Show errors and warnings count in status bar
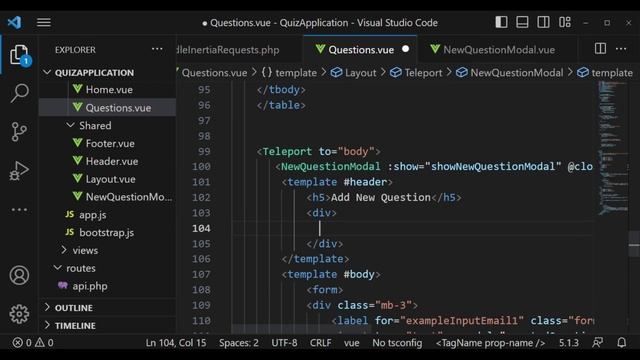Screen dimensions: 640x360 tap(33, 342)
